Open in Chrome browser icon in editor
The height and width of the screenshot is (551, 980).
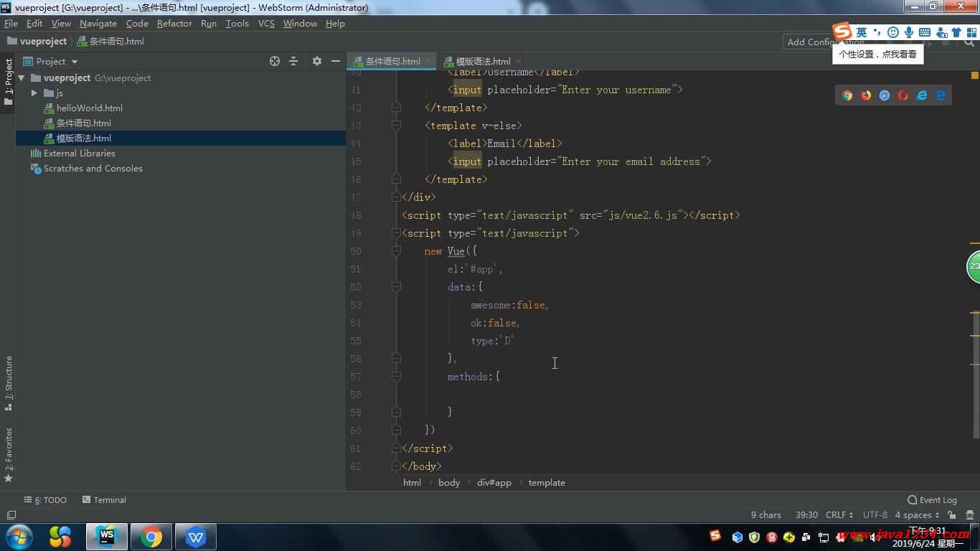click(x=847, y=95)
